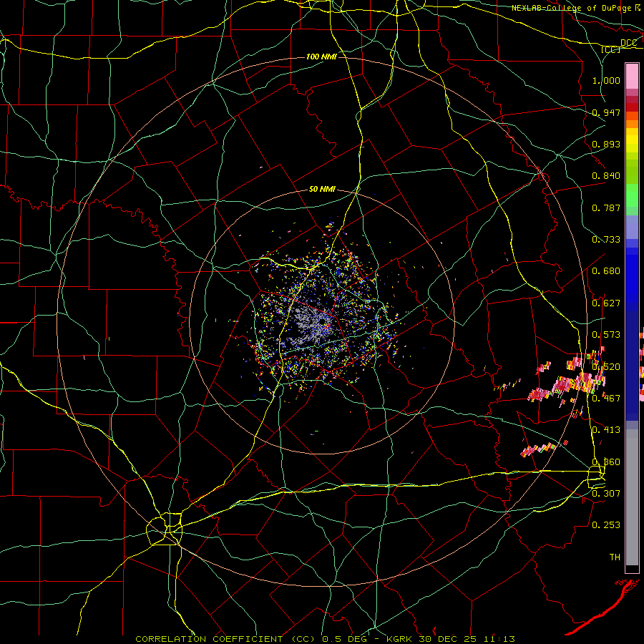Click the 0.787 scale value
The width and height of the screenshot is (644, 644).
coord(606,208)
